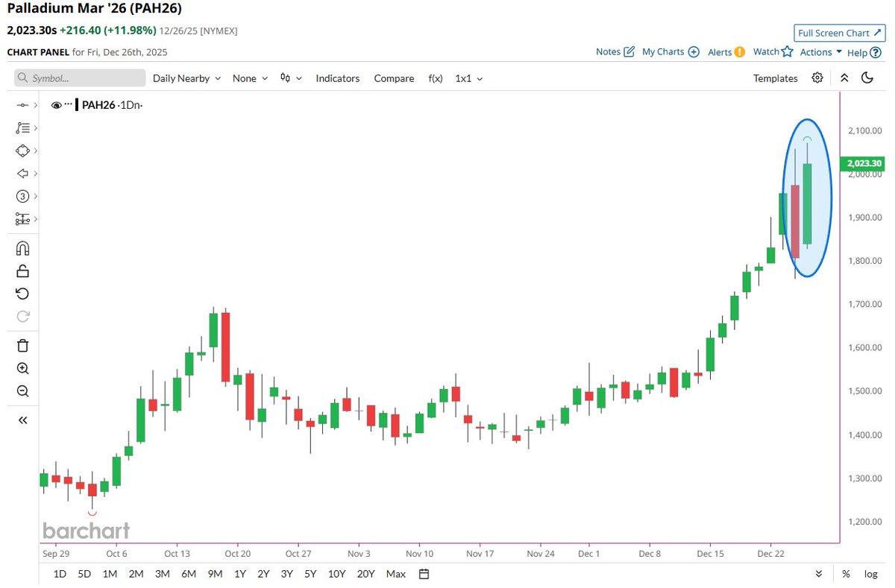The width and height of the screenshot is (895, 588).
Task: Select the circled number 3 annotation tool
Action: tap(22, 196)
